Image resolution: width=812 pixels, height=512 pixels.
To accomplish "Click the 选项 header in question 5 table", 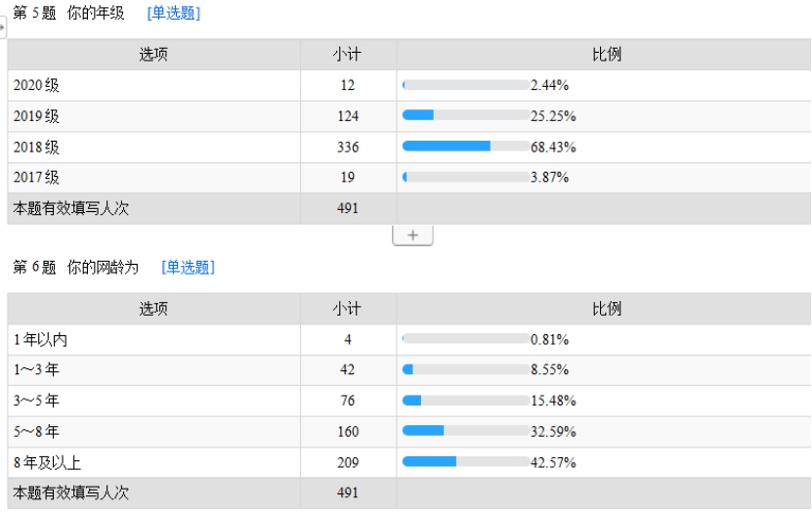I will click(153, 55).
